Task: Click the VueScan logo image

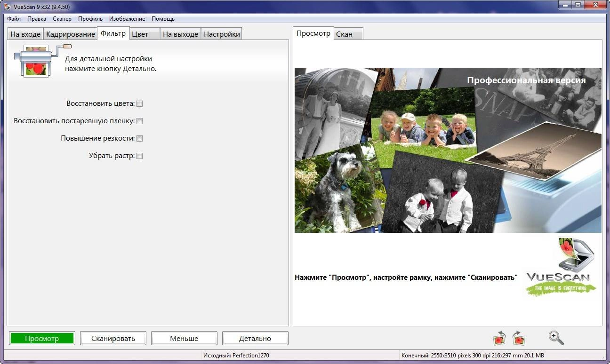Action: click(x=561, y=267)
